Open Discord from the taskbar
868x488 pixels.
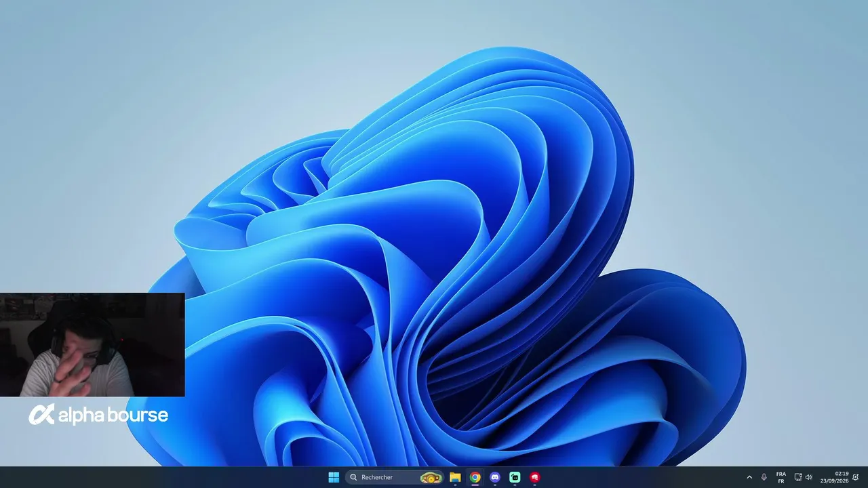(495, 477)
